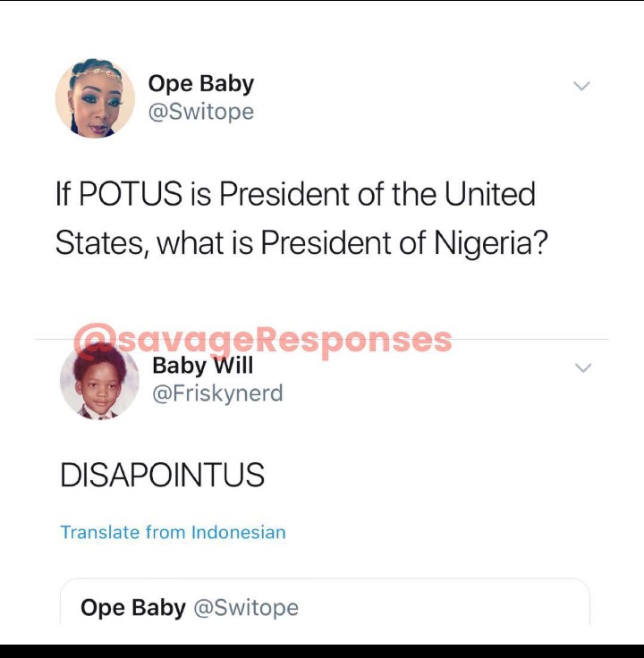Click @Switope handle in the quoted tweet
Screen dimensions: 644x658
[x=246, y=608]
